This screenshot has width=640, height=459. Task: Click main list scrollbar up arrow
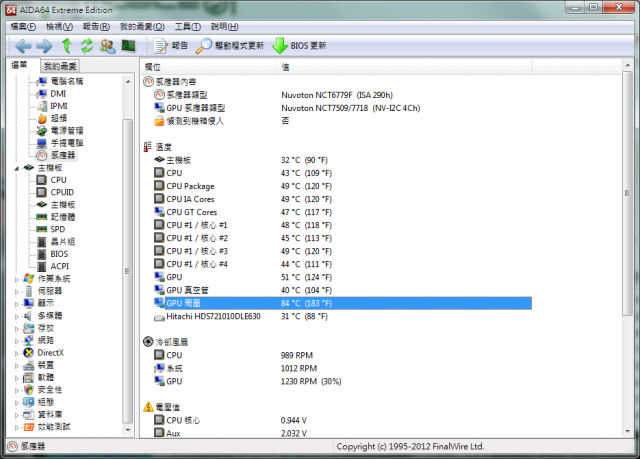[x=627, y=65]
